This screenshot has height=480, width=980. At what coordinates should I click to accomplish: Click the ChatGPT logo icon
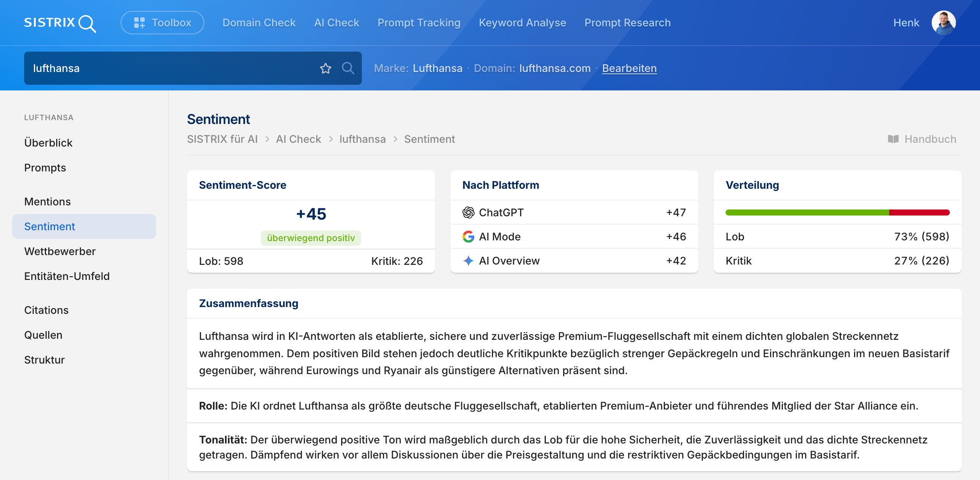tap(468, 212)
